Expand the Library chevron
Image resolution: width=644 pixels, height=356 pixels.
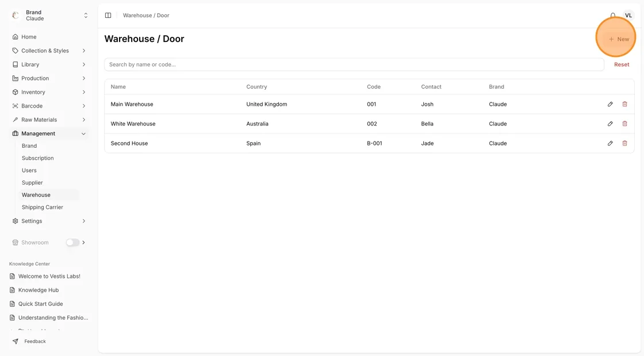[x=84, y=64]
